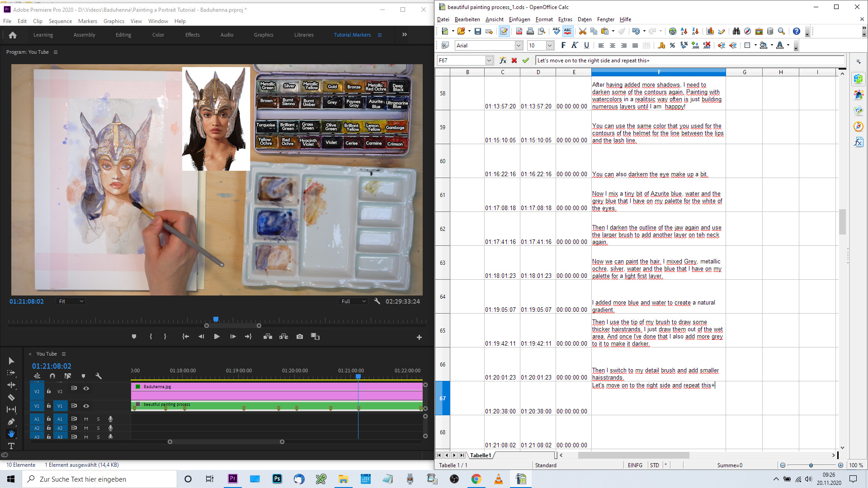
Task: Open the Sequence menu in Premiere
Action: pyautogui.click(x=60, y=21)
